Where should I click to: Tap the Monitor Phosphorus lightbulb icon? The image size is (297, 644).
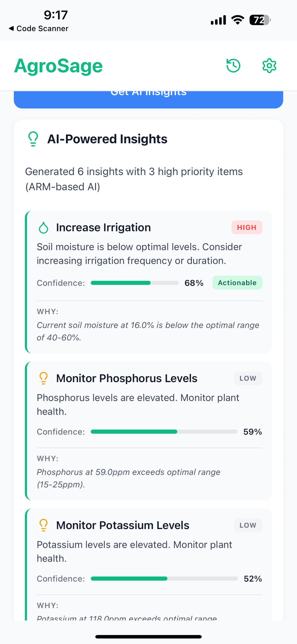coord(44,378)
